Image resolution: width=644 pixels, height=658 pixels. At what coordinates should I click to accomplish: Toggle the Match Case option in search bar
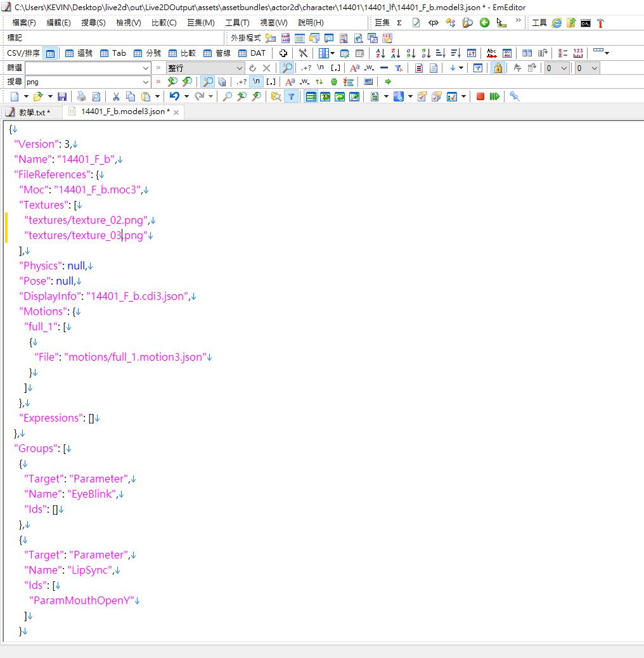pyautogui.click(x=290, y=82)
